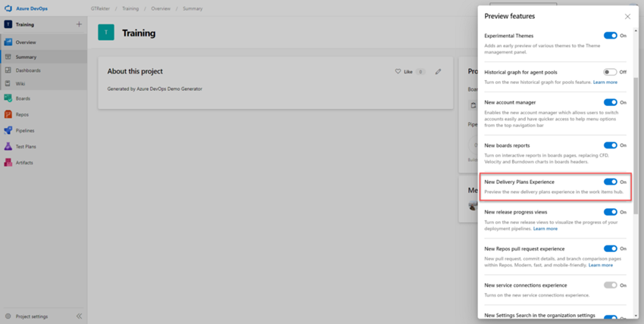
Task: Toggle New Delivery Plans Experience switch
Action: pyautogui.click(x=611, y=182)
